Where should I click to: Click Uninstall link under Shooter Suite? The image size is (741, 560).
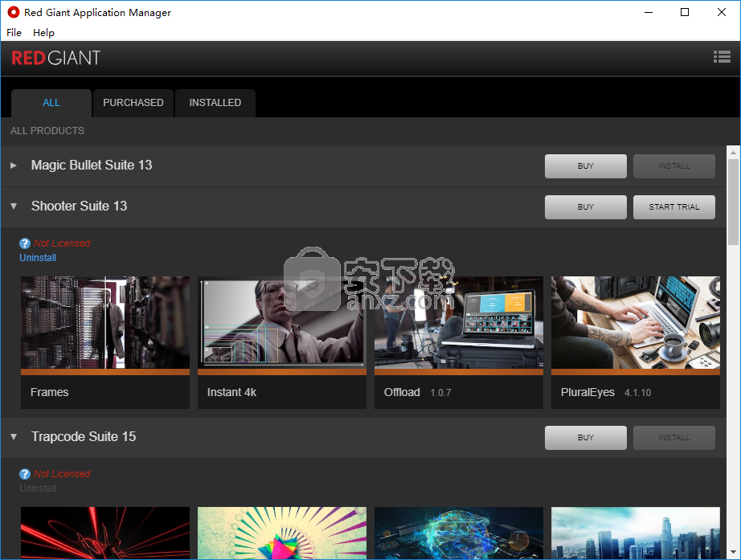coord(38,258)
